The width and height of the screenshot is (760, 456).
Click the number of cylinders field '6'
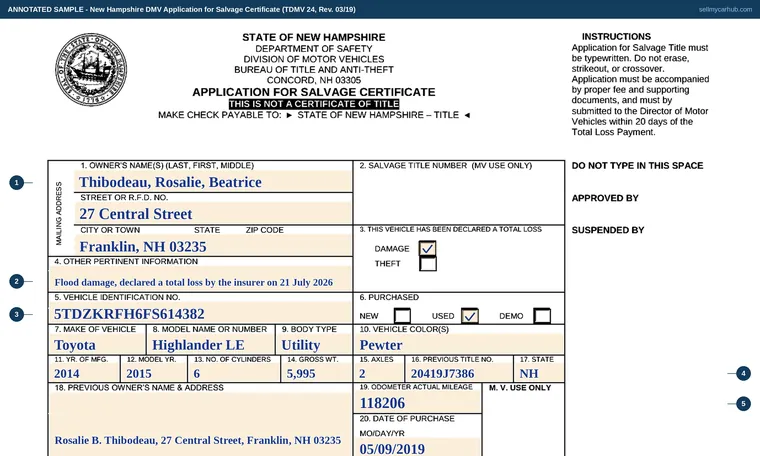tap(234, 373)
